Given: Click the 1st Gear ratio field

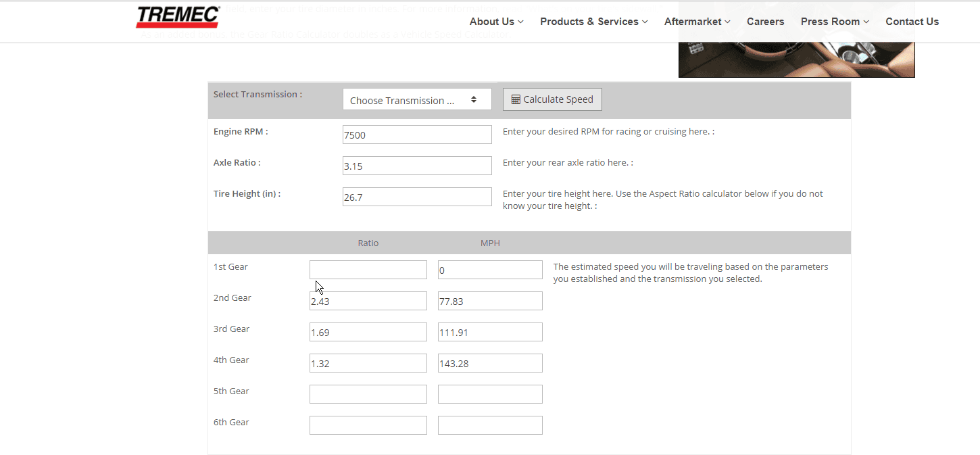Looking at the screenshot, I should click(x=368, y=270).
